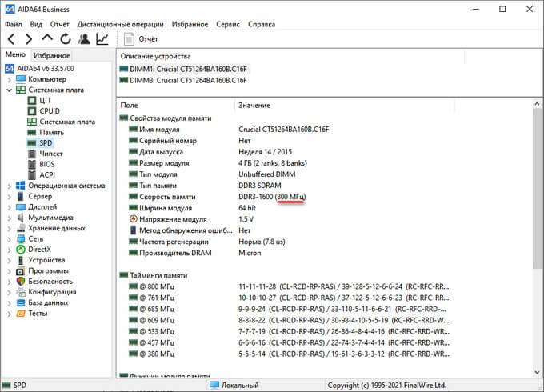Open the Избранное menu in the menu bar

pyautogui.click(x=190, y=24)
